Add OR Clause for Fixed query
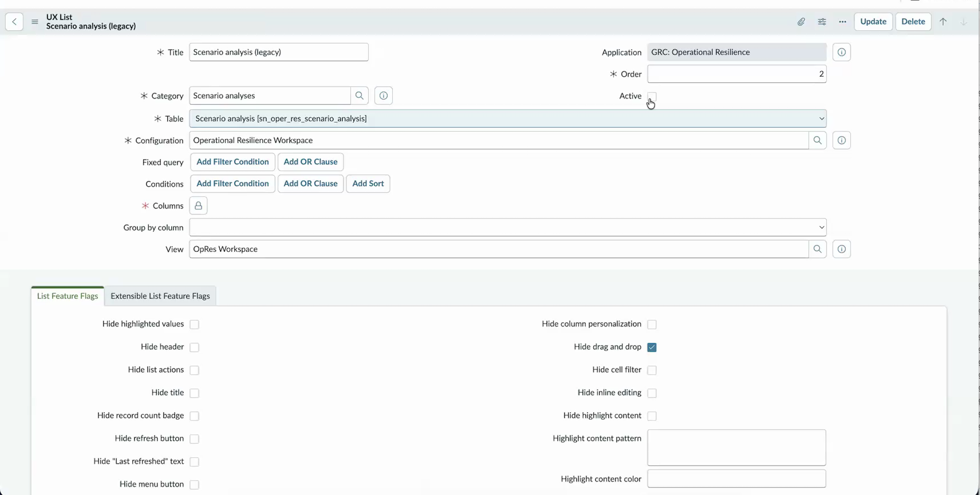980x495 pixels. pyautogui.click(x=311, y=162)
